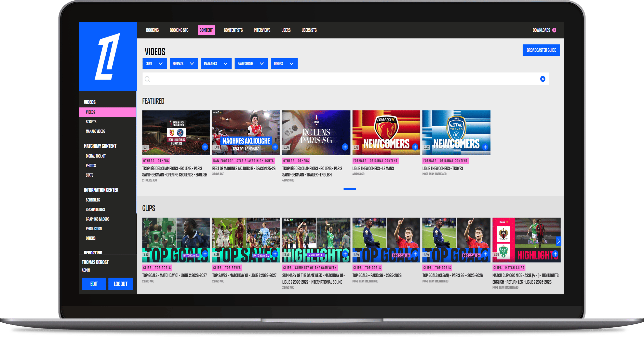The width and height of the screenshot is (644, 337).
Task: Open Digital Toolkit in the sidebar
Action: pyautogui.click(x=96, y=156)
